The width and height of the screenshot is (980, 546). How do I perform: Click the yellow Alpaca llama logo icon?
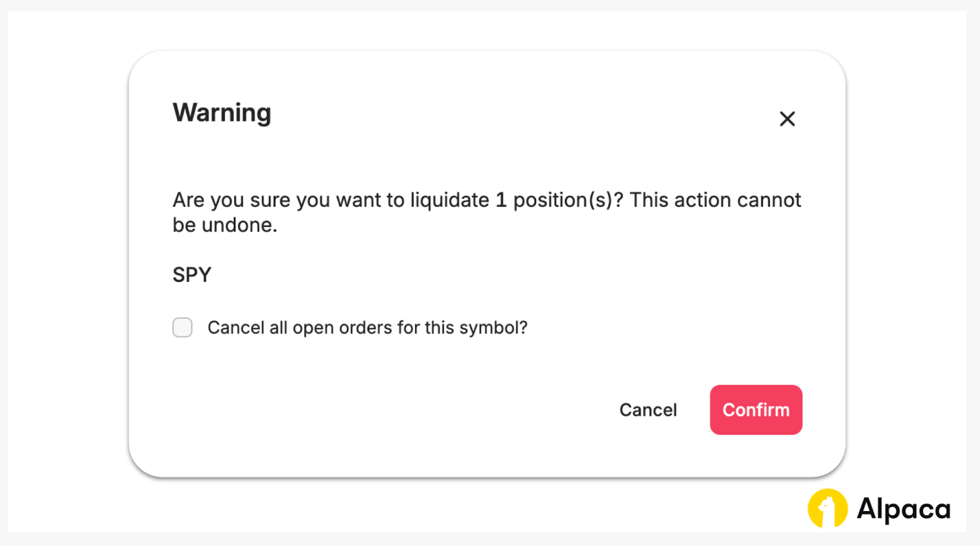(x=827, y=508)
